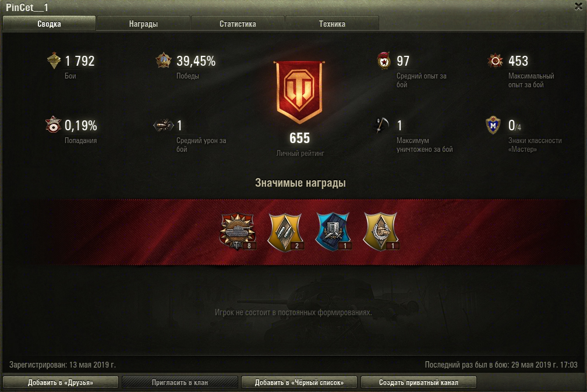
Task: Click the Master mastery badge icon
Action: tap(493, 125)
